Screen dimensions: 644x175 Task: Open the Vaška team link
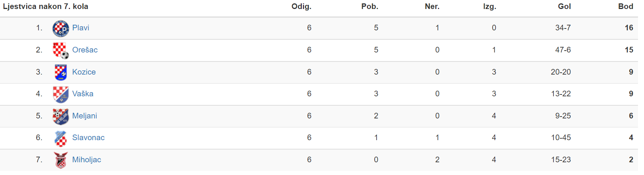pyautogui.click(x=83, y=94)
